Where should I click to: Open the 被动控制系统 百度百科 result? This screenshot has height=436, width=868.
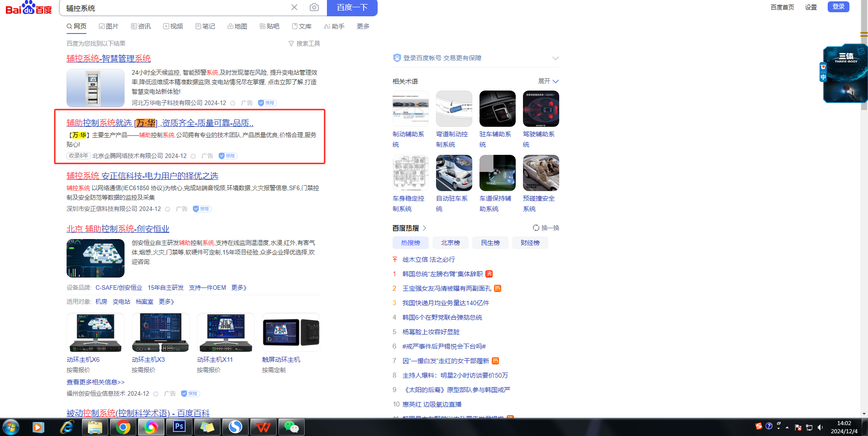(138, 413)
